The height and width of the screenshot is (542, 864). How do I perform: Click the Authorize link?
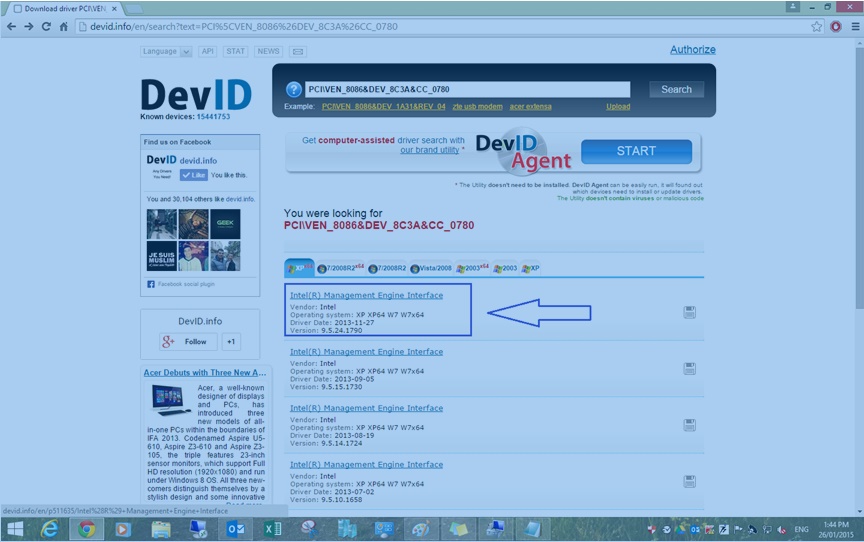coord(693,50)
